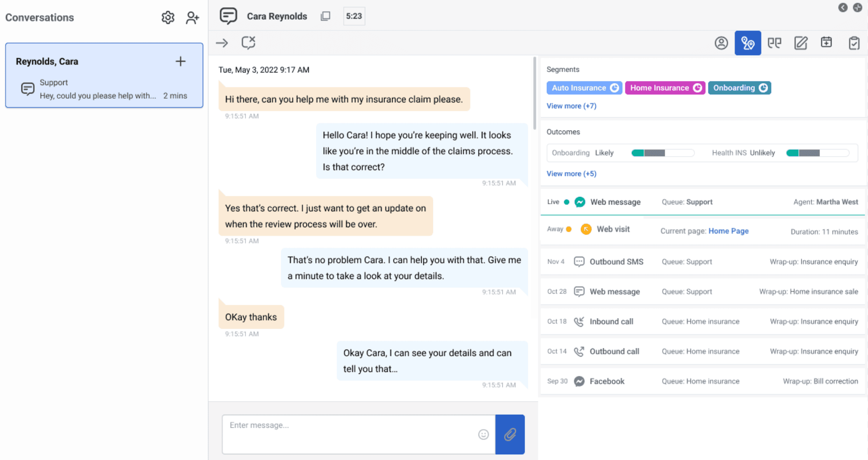Expand View more outcomes
This screenshot has height=460, width=868.
pos(571,173)
